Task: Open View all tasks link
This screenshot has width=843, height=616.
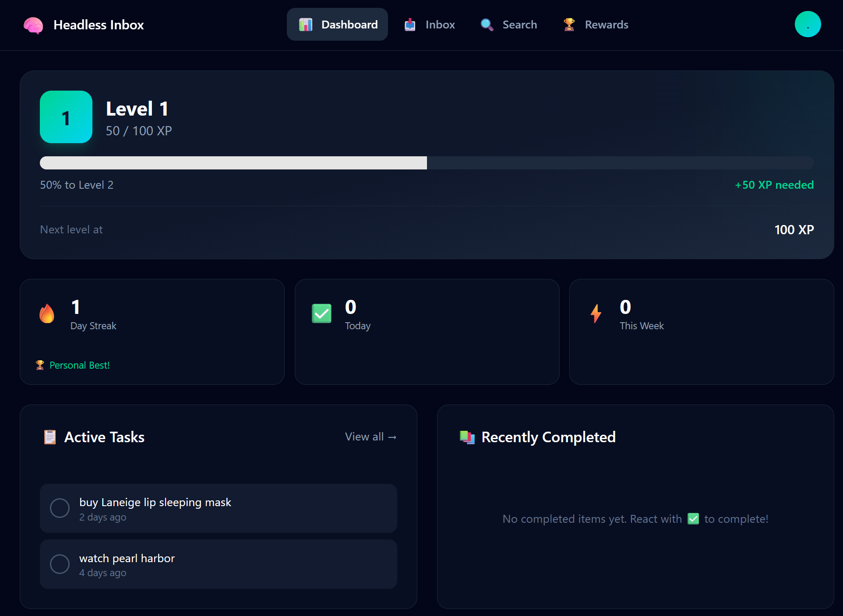Action: tap(370, 436)
